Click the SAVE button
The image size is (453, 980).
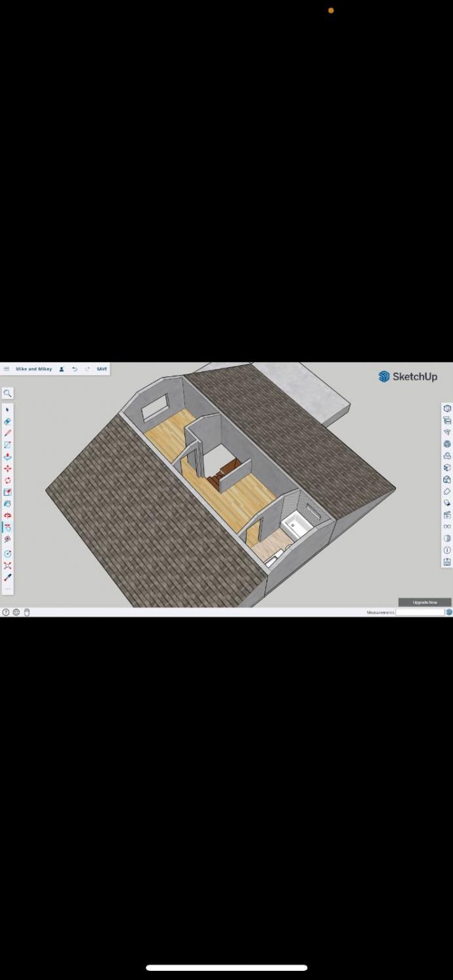[102, 369]
